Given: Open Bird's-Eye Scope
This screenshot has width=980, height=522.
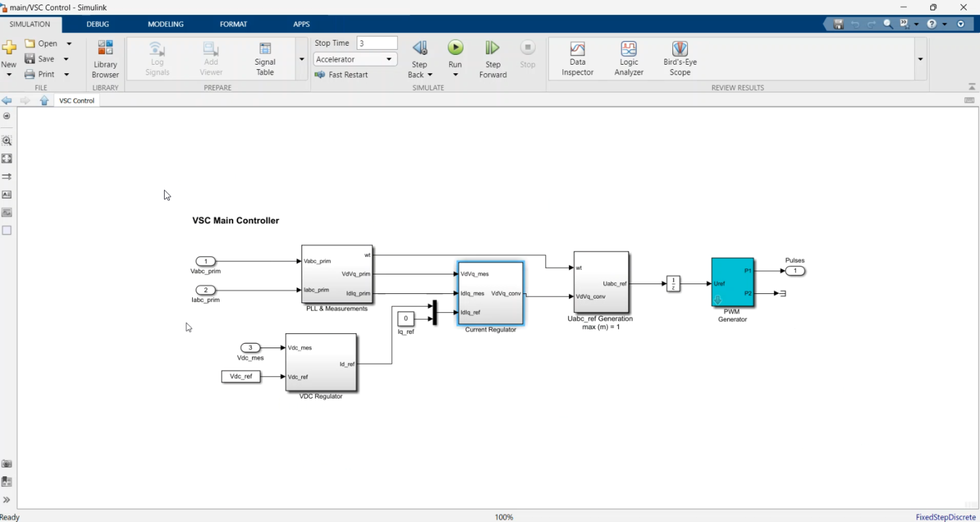Looking at the screenshot, I should pyautogui.click(x=679, y=59).
